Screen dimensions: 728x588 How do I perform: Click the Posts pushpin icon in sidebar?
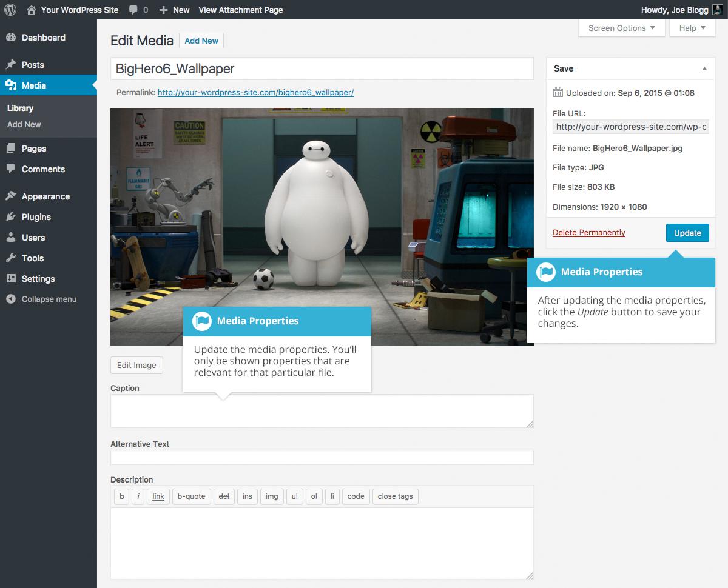[x=11, y=65]
